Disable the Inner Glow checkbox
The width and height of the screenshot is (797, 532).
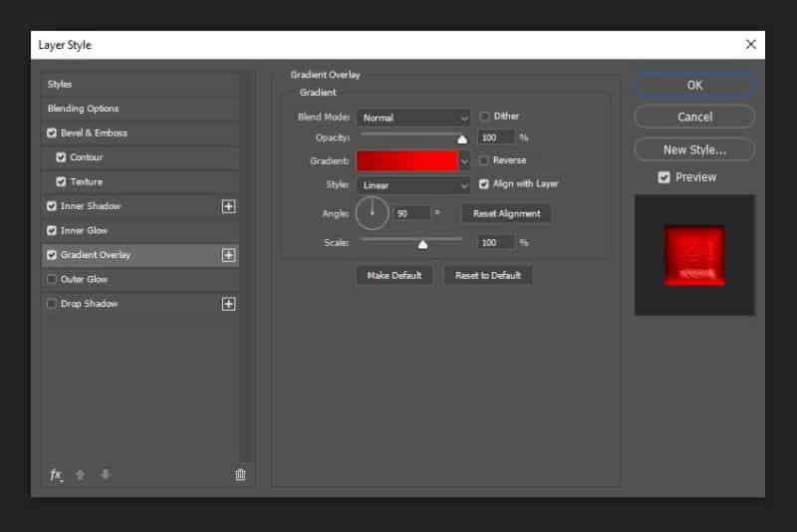pos(52,231)
